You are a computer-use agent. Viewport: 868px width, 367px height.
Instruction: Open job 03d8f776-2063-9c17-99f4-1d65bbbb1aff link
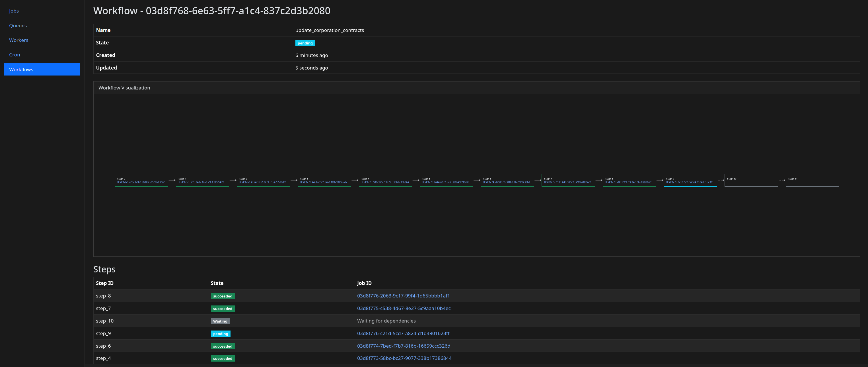(403, 296)
